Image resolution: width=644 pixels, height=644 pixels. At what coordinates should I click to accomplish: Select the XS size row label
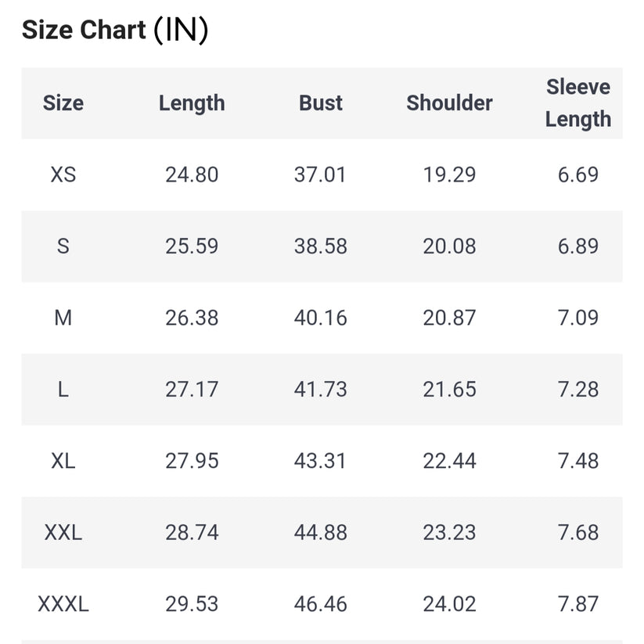[x=63, y=174]
